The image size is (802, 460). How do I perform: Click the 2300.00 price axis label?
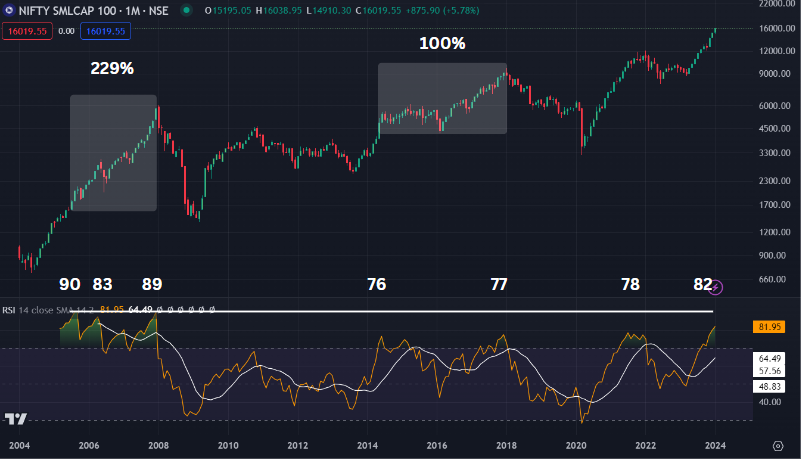[x=775, y=181]
